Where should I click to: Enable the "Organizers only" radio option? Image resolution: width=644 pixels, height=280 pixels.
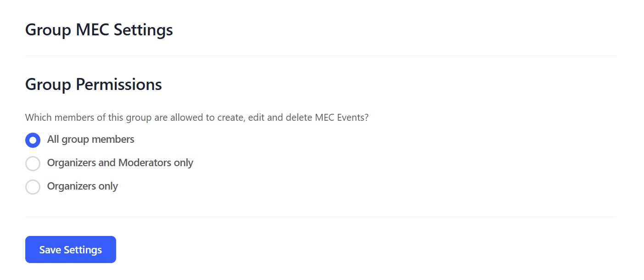33,187
